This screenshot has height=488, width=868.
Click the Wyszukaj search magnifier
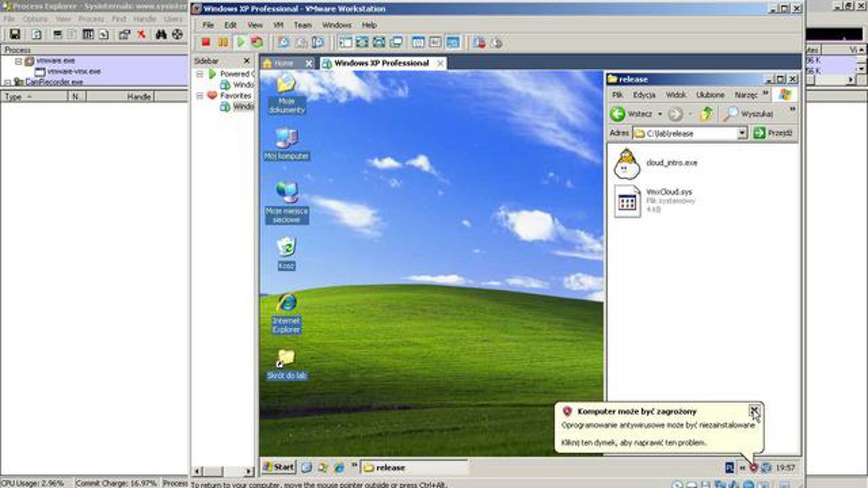click(x=731, y=114)
